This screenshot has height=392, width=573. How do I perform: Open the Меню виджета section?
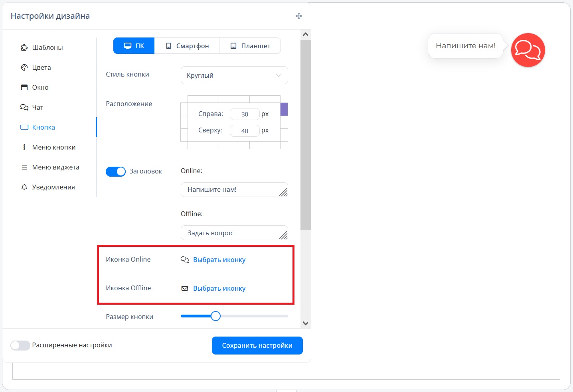pos(55,167)
